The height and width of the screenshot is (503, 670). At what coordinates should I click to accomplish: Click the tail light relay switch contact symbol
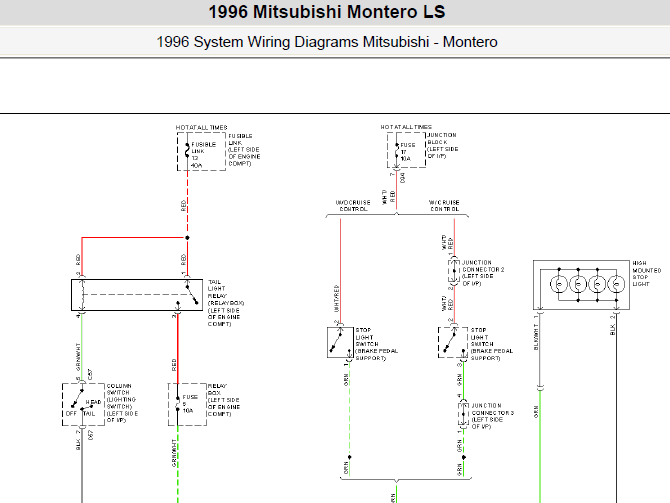click(192, 295)
